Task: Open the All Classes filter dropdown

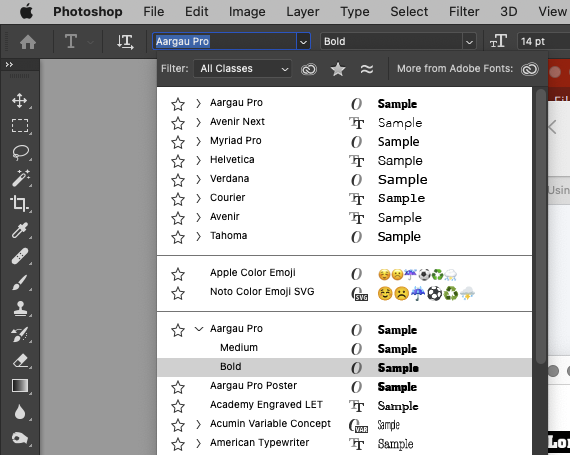Action: coord(243,69)
